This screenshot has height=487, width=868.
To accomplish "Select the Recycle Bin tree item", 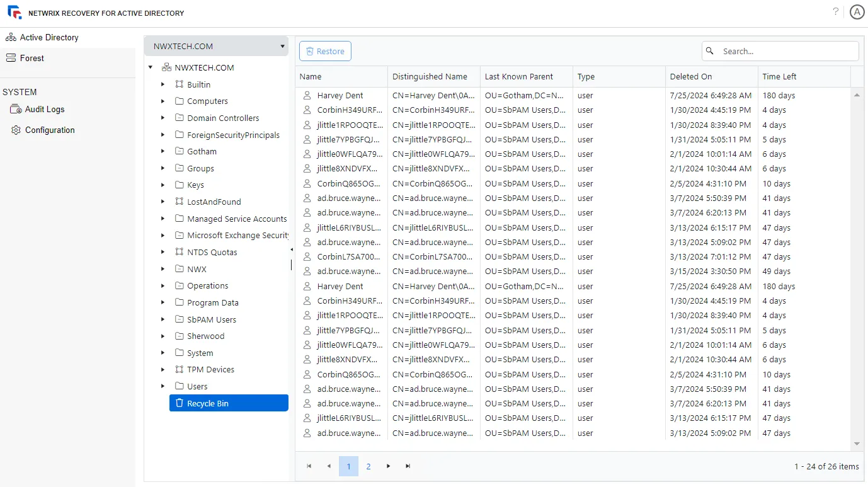I will tap(229, 403).
